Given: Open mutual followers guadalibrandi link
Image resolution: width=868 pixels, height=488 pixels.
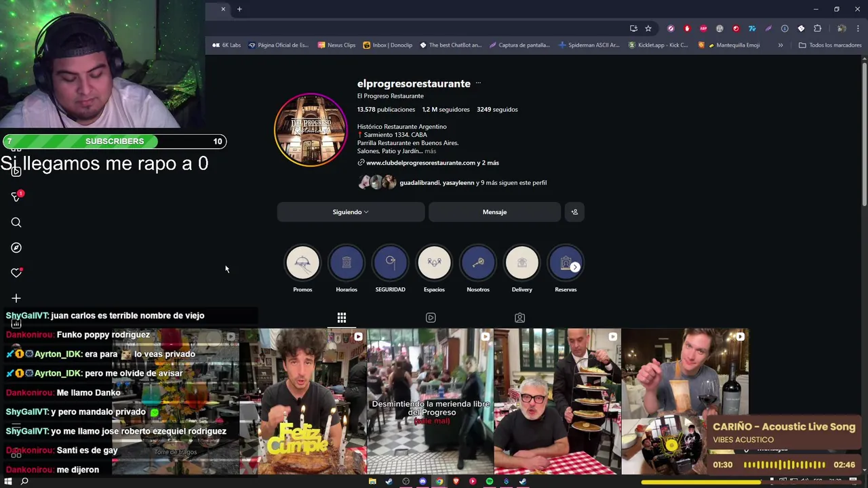Looking at the screenshot, I should (x=419, y=183).
